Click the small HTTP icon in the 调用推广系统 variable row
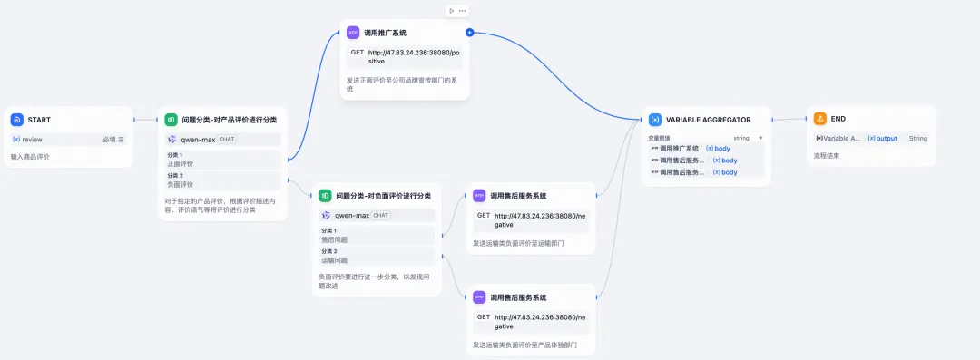 654,149
